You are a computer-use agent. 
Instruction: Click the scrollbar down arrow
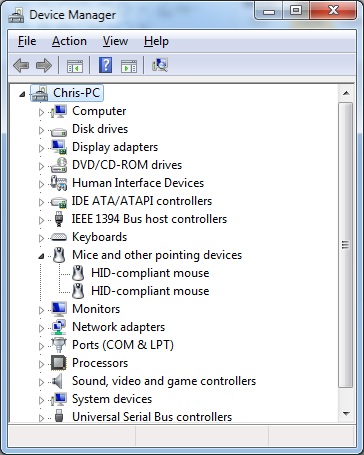point(346,414)
